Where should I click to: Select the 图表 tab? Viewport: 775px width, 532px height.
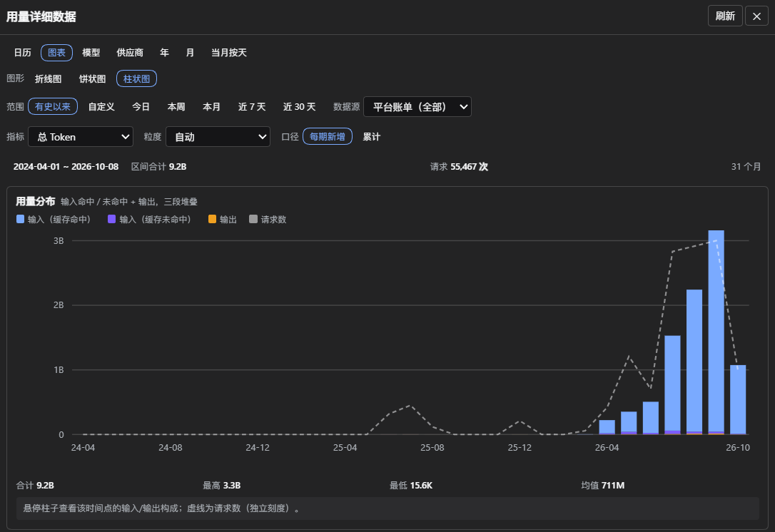click(57, 52)
